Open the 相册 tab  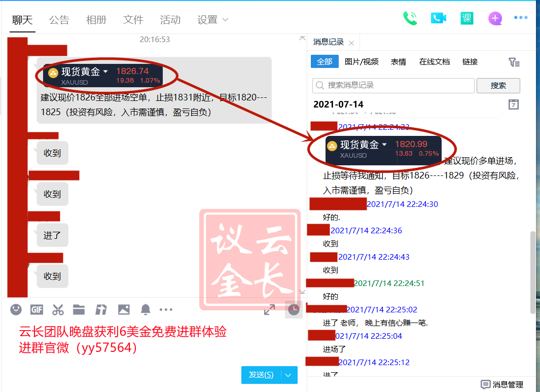point(96,20)
